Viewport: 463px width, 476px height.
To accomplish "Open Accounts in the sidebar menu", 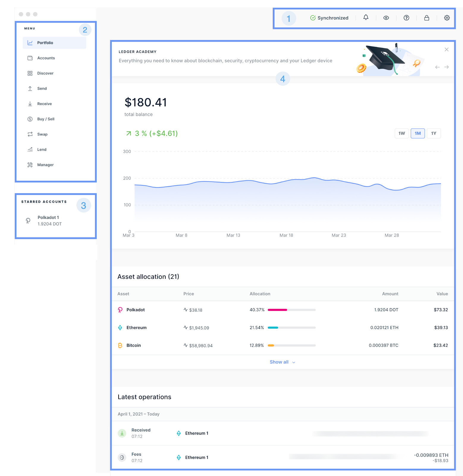I will [46, 58].
